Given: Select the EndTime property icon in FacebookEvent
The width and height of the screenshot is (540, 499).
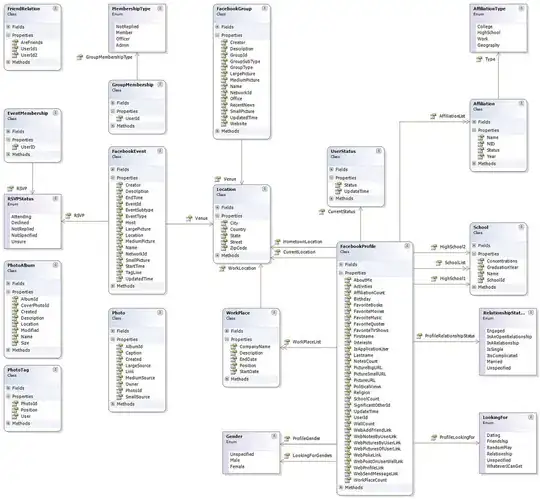Looking at the screenshot, I should (x=120, y=198).
